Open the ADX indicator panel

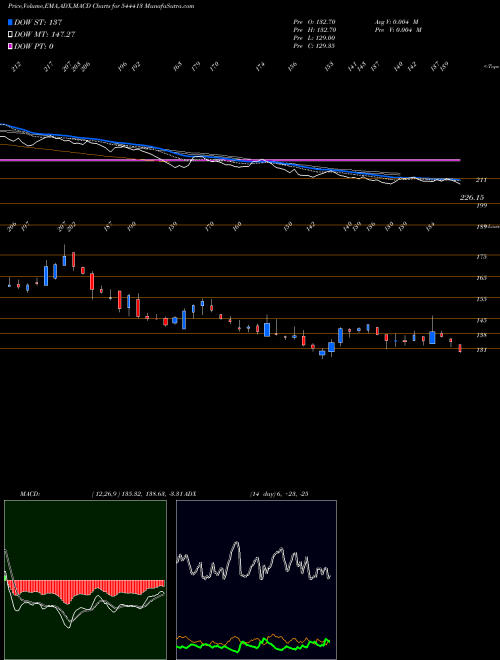coord(256,580)
